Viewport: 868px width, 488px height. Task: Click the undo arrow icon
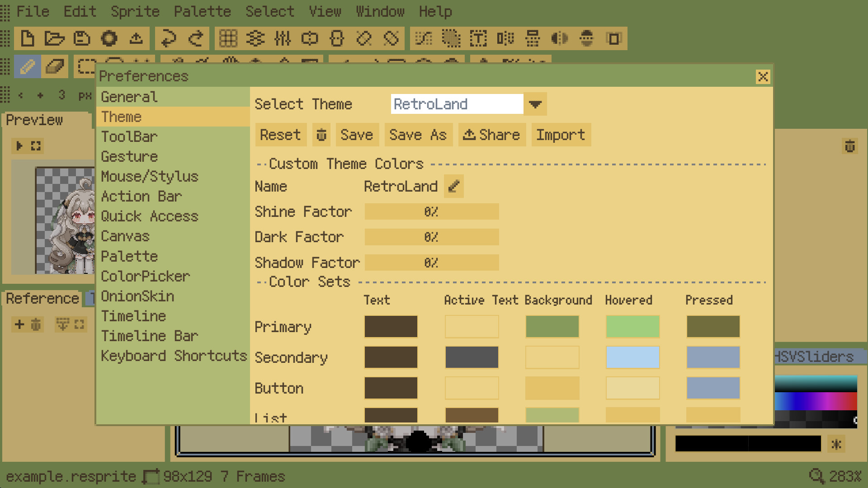point(169,38)
